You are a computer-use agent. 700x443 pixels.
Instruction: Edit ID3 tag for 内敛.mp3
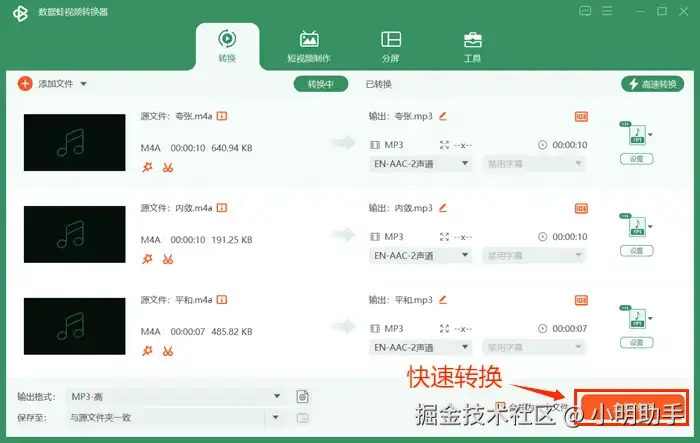click(x=581, y=209)
